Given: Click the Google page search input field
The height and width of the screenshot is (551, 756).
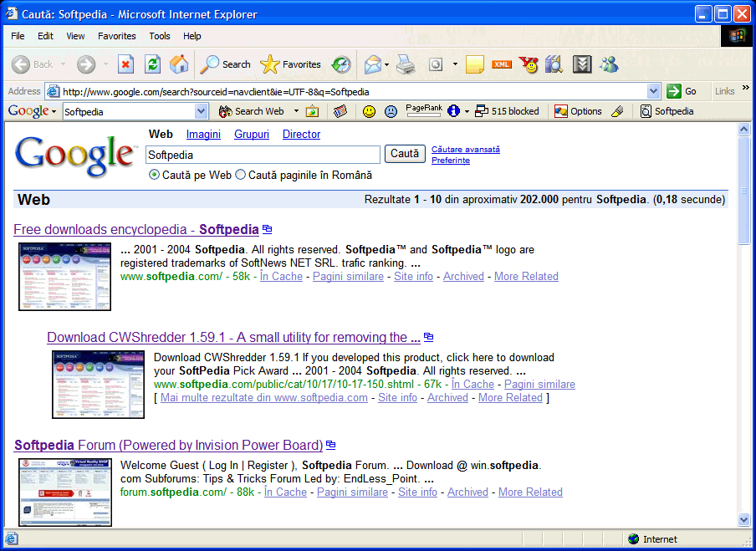Looking at the screenshot, I should pos(263,155).
